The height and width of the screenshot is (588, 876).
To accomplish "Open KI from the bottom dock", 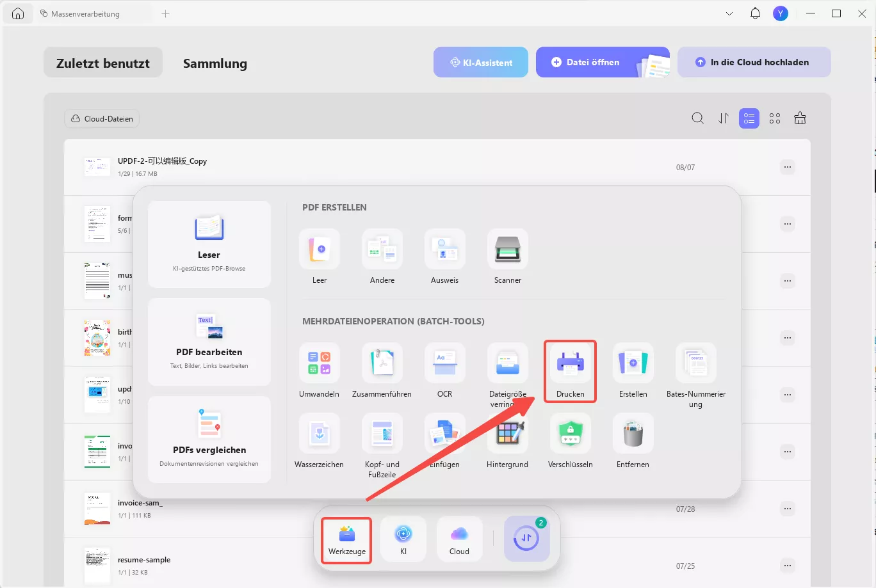I will 403,539.
